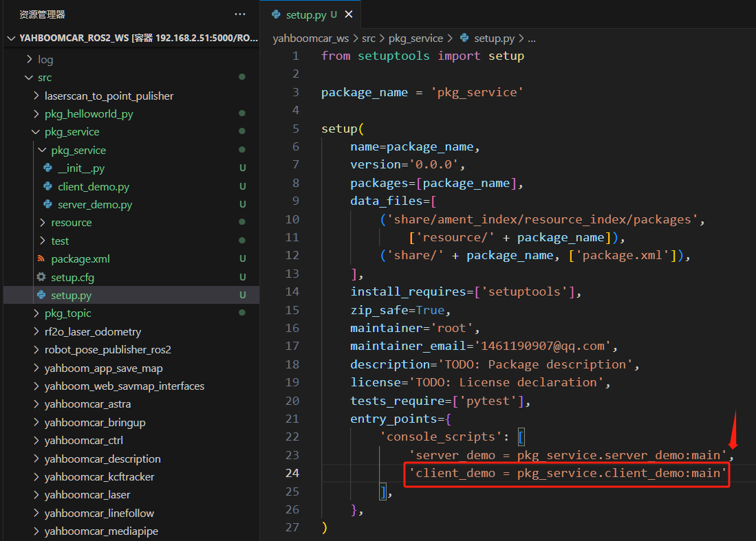Expand the pkg_topic folder
Viewport: 756px width, 541px height.
36,313
